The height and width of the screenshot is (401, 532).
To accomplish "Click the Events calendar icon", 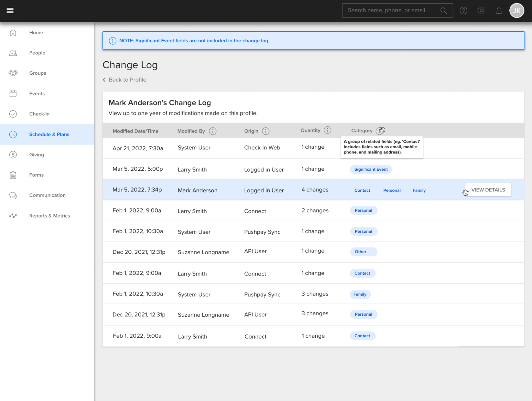I will [x=13, y=93].
